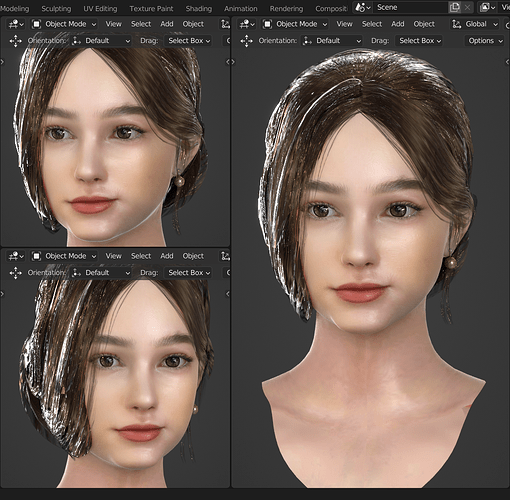Viewport: 510px width, 500px height.
Task: Open View menu in bottom-left viewport
Action: coord(114,256)
